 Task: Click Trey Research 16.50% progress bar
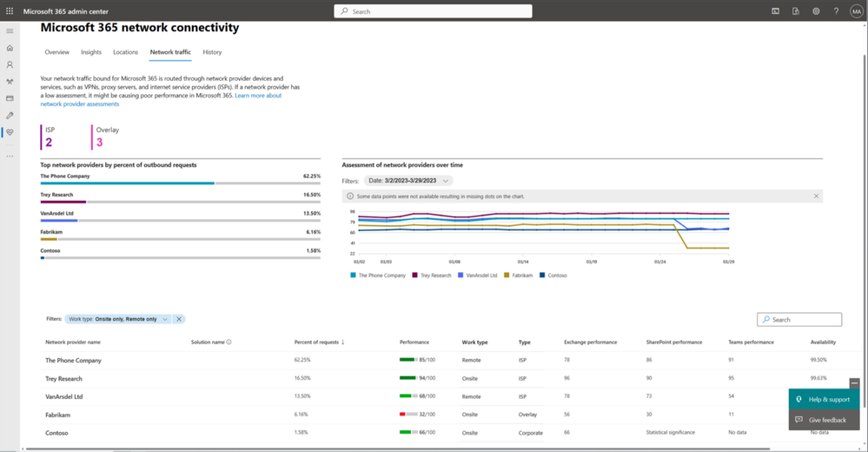click(x=181, y=202)
